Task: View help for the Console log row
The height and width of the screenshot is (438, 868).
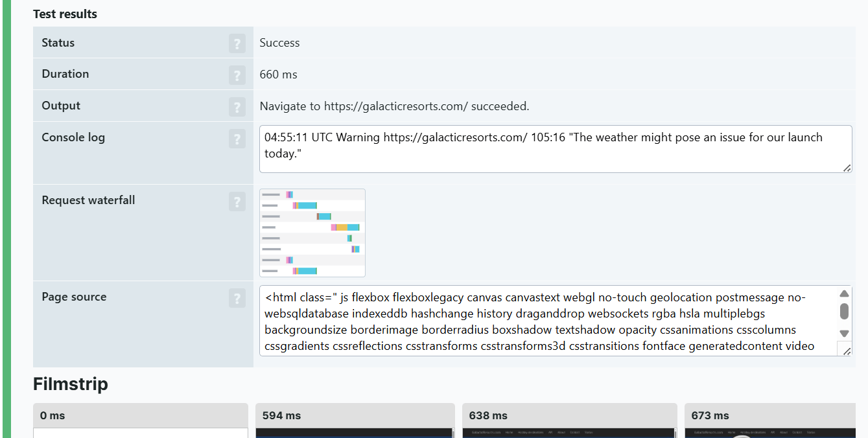Action: (x=237, y=139)
